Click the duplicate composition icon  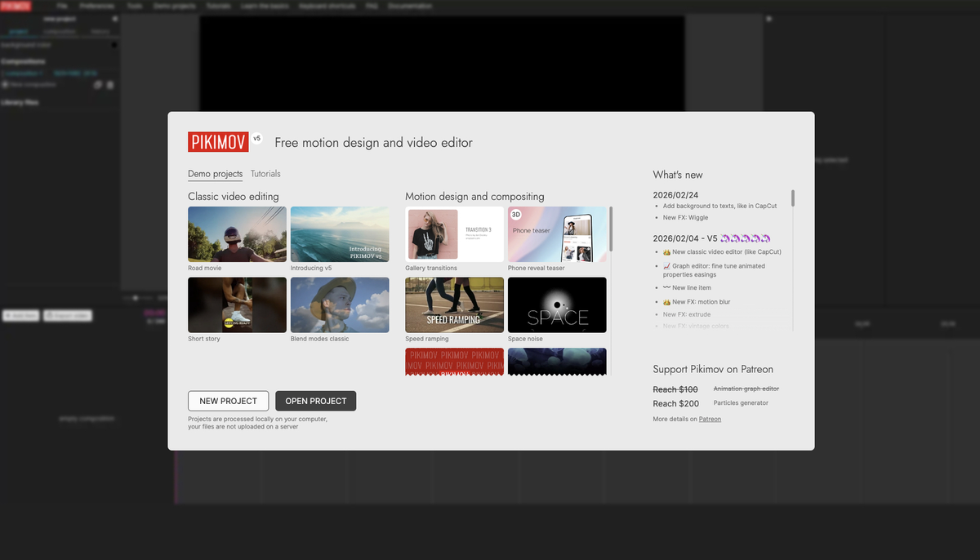(x=98, y=85)
